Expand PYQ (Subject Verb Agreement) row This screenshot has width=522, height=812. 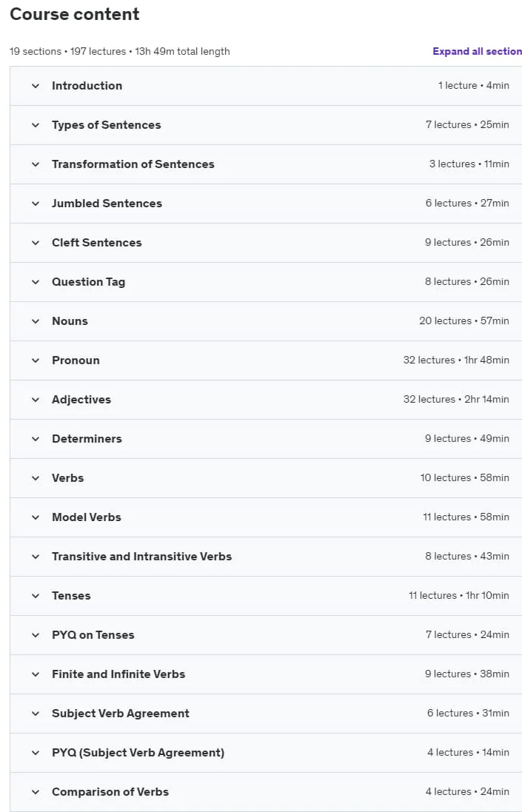pos(266,753)
